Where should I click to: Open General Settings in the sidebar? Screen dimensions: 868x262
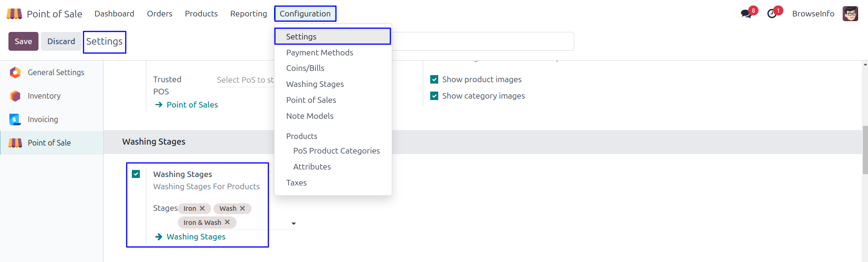click(x=56, y=72)
